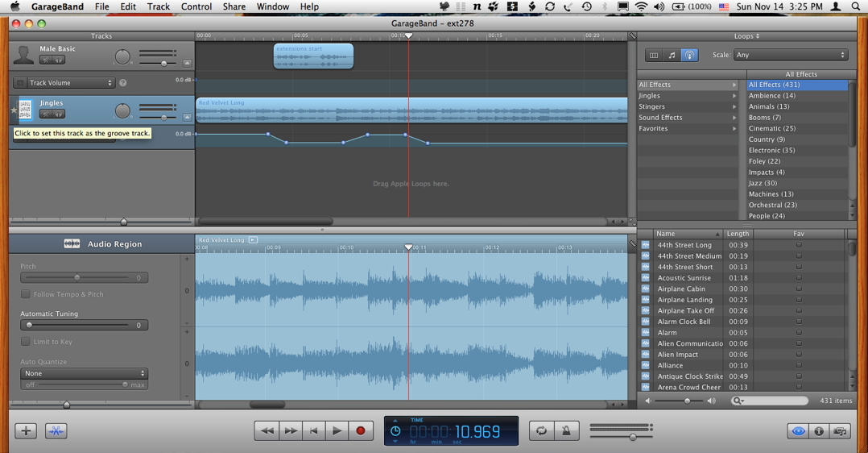Toggle the metronome button
This screenshot has height=453, width=868.
[566, 430]
